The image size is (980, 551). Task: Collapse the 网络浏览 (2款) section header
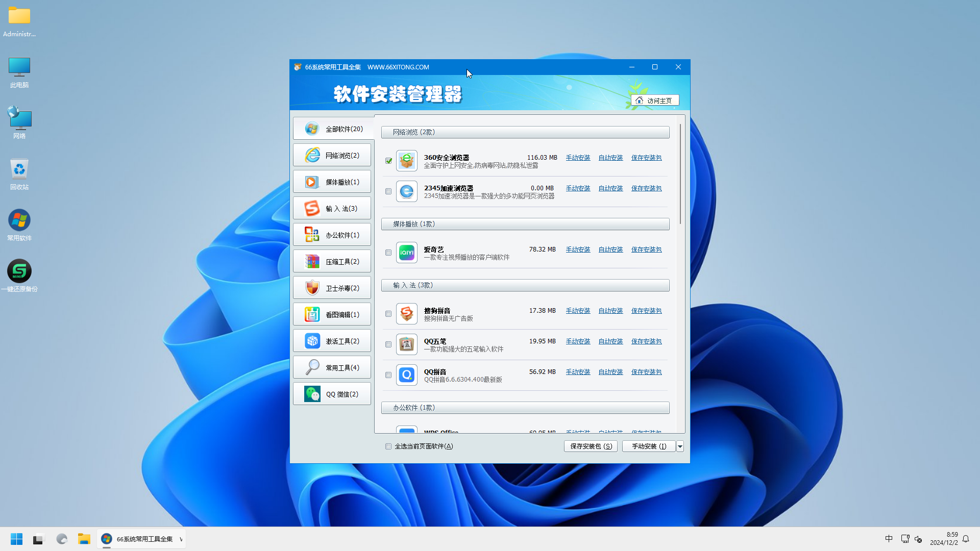525,132
